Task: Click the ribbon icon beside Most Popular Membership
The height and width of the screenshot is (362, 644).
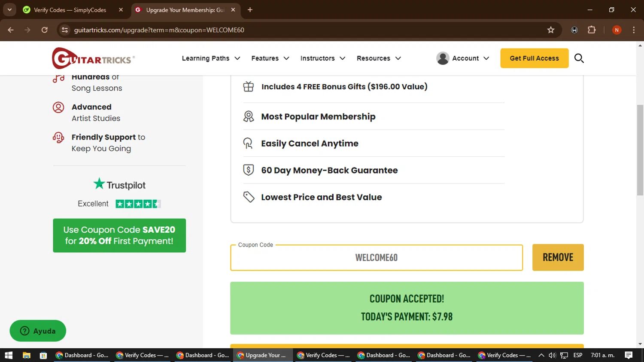Action: 249,116
